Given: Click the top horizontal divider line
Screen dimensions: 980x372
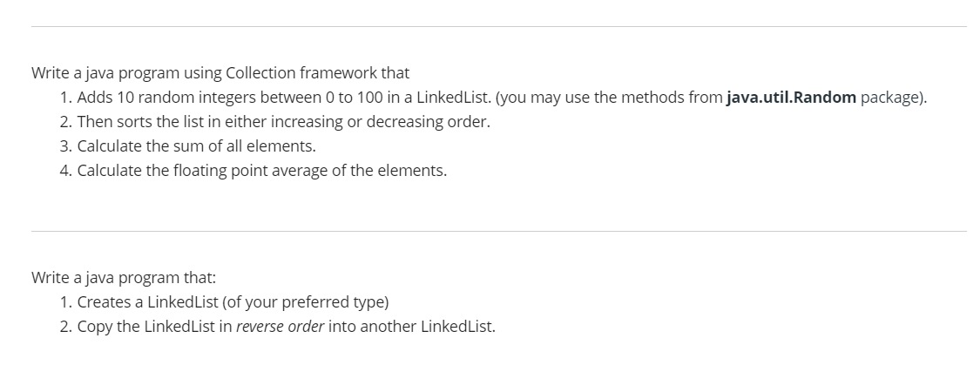Looking at the screenshot, I should tap(499, 26).
